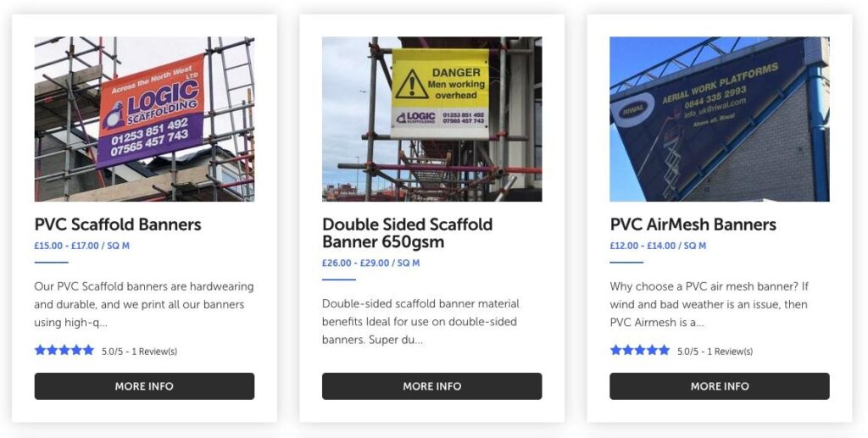Image resolution: width=868 pixels, height=438 pixels.
Task: Click the fifth star under PVC Scaffold Banners
Action: (88, 350)
